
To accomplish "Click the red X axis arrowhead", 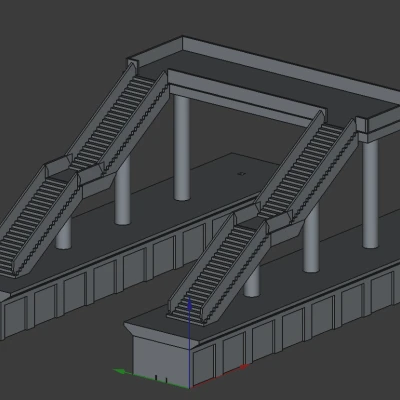I will tap(244, 367).
